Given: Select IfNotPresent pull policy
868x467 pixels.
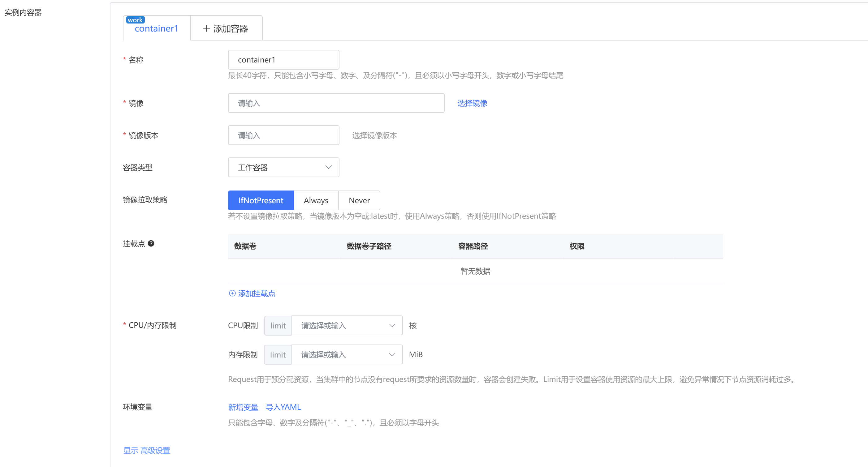Looking at the screenshot, I should [x=261, y=200].
